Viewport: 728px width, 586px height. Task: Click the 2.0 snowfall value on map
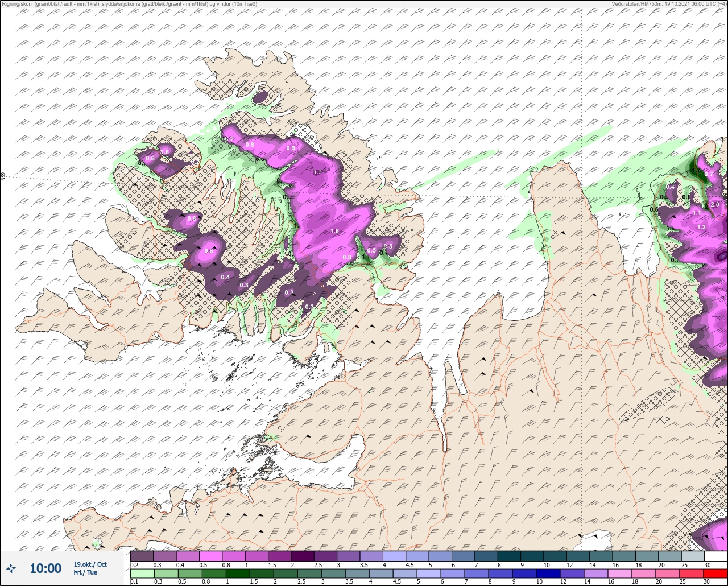(x=715, y=204)
